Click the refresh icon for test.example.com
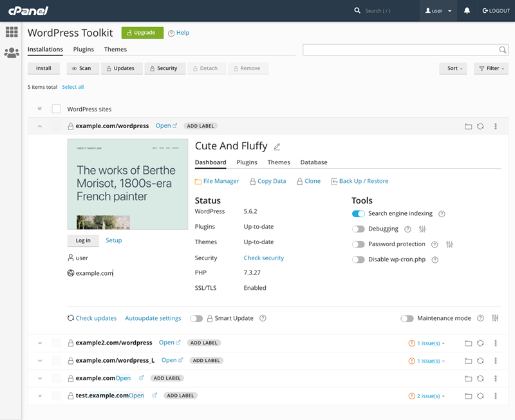This screenshot has width=515, height=420. (x=480, y=396)
